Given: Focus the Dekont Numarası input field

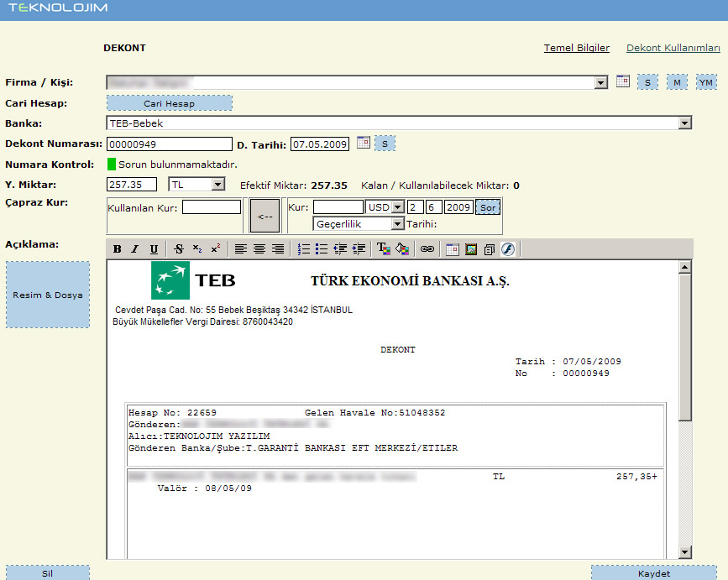Looking at the screenshot, I should (170, 144).
